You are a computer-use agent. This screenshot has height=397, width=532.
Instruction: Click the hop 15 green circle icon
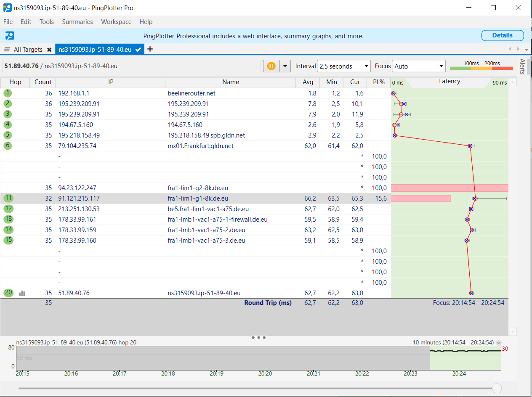(x=8, y=241)
